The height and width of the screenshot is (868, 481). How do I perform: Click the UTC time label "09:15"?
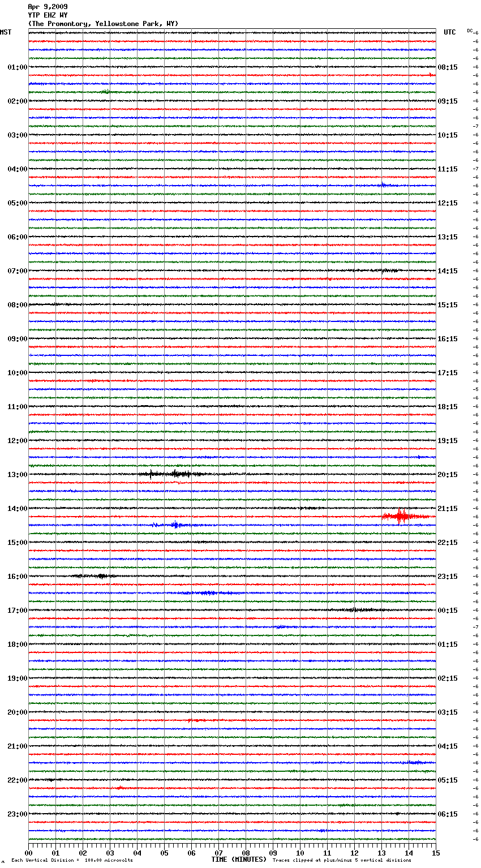tap(448, 101)
